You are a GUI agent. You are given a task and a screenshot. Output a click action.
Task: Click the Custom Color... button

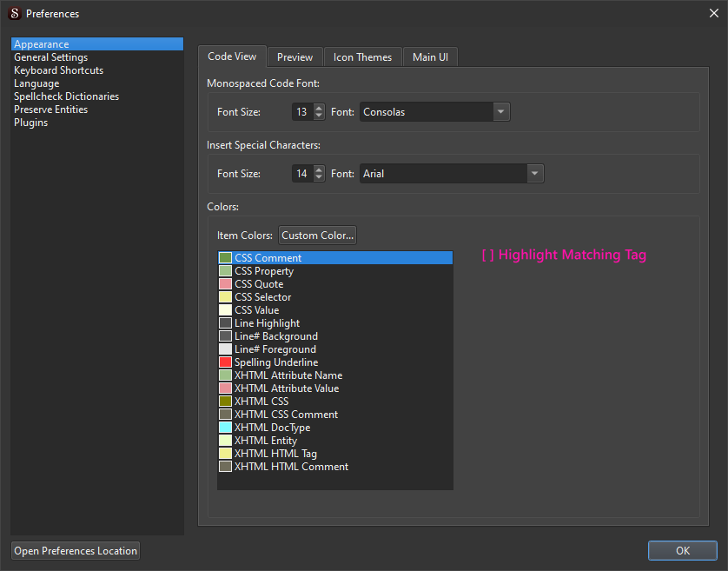pyautogui.click(x=318, y=236)
